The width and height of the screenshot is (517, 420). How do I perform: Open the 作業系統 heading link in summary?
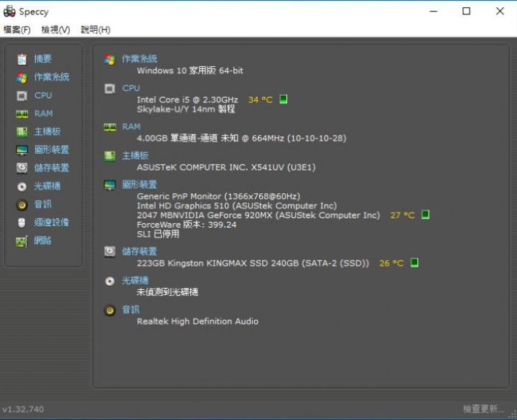tap(139, 59)
